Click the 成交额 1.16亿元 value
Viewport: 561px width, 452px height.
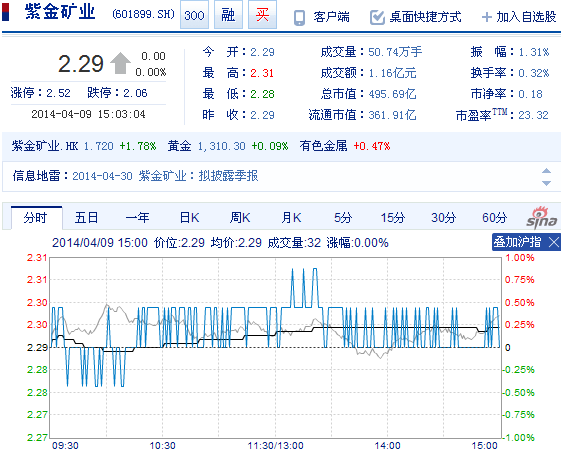click(x=392, y=73)
